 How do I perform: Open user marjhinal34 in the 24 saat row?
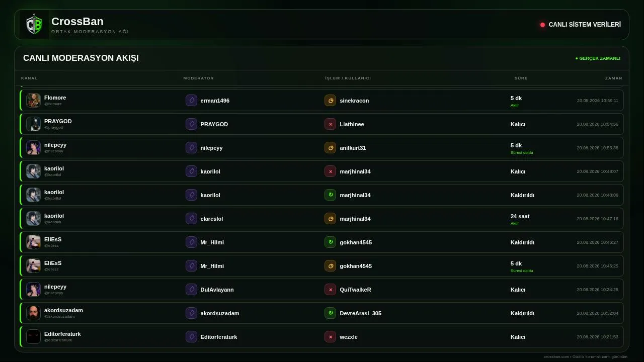tap(355, 219)
